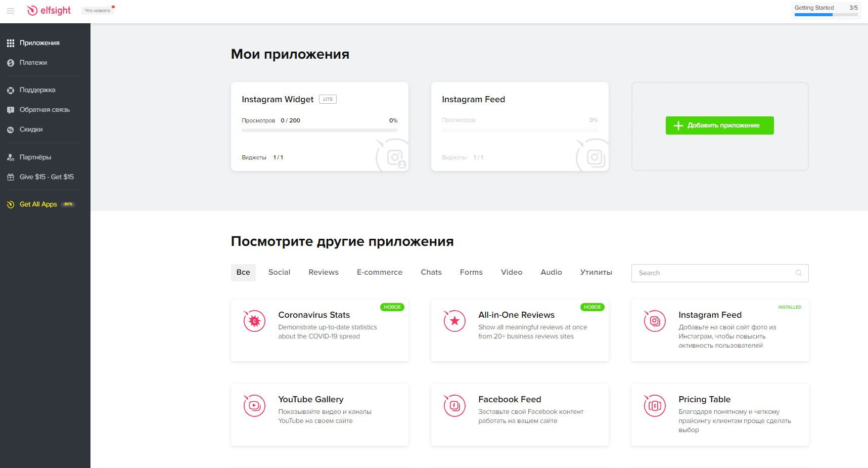Select the Утилиты category tab
This screenshot has height=468, width=868.
[596, 272]
